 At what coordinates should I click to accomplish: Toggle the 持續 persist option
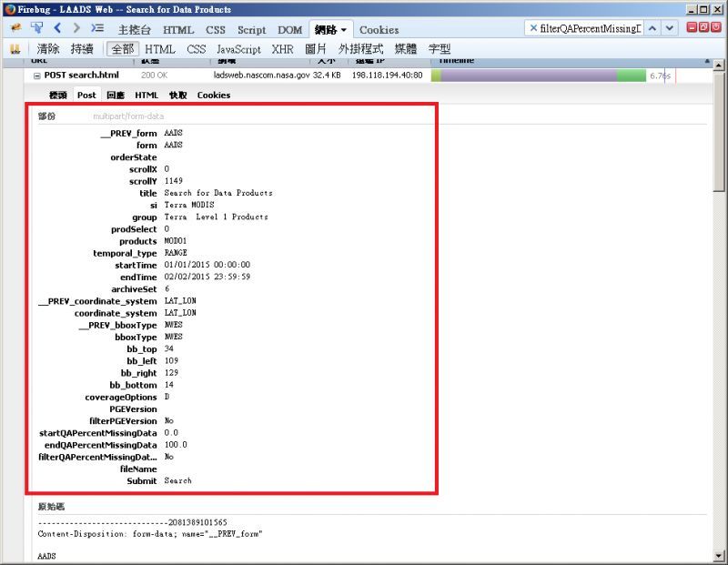coord(82,49)
